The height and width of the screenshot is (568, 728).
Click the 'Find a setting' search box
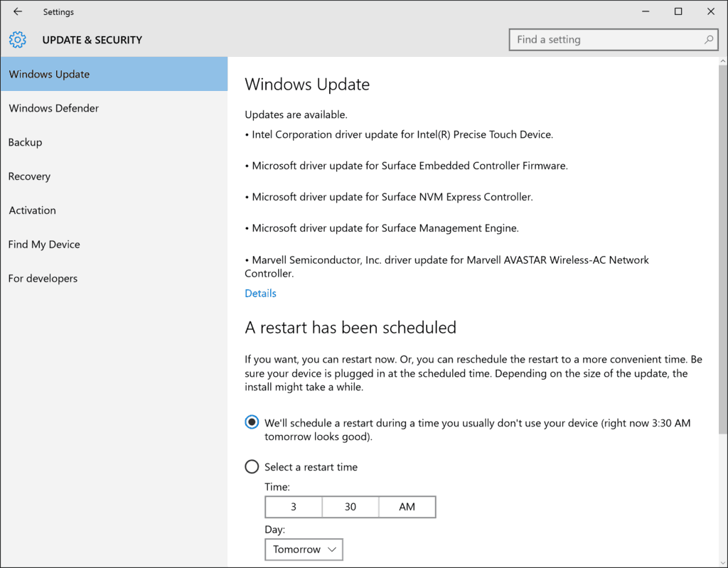(604, 40)
